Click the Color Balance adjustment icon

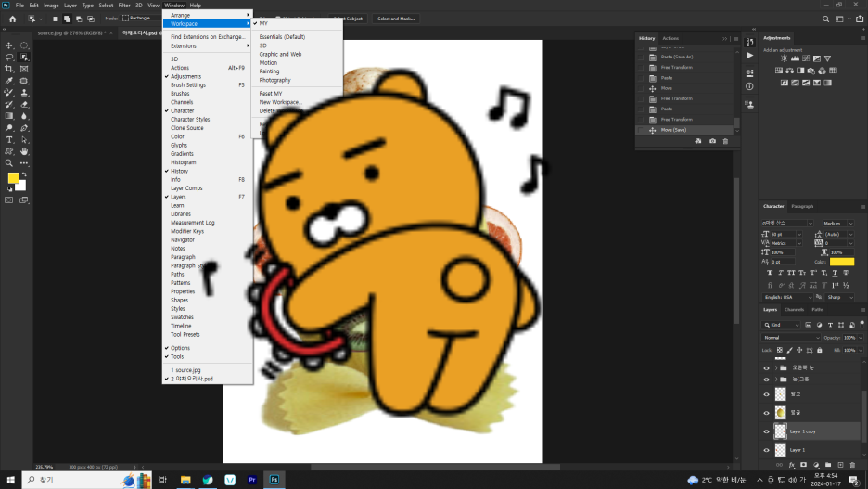coord(789,71)
